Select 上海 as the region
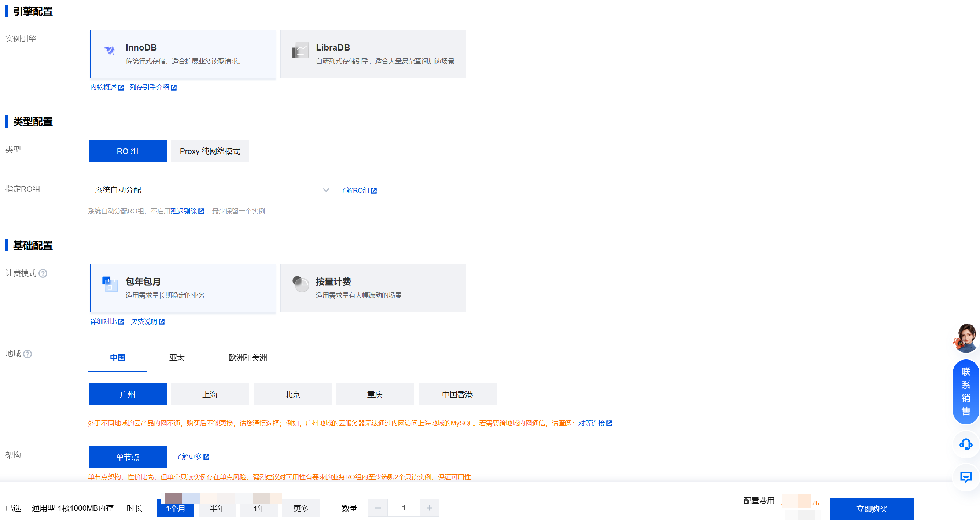980x520 pixels. [210, 394]
